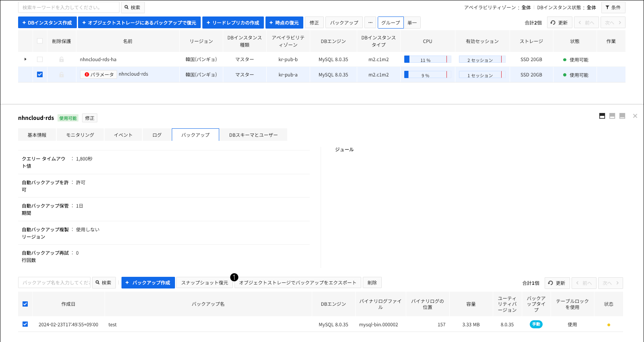
Task: Click backup list 検索 button
Action: [x=104, y=283]
